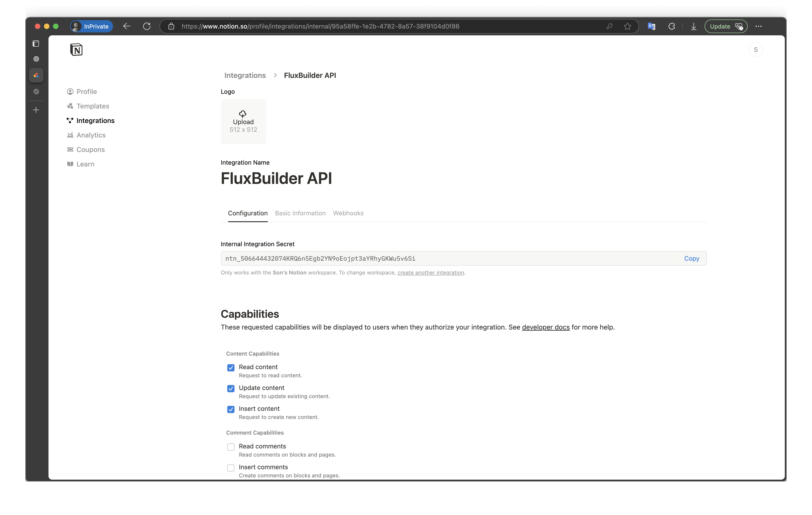The image size is (812, 515).
Task: Open the Coupons section
Action: coord(90,149)
